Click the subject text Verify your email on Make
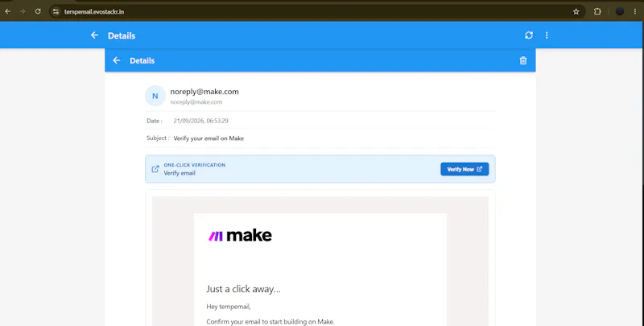Viewport: 644px width, 326px height. click(208, 138)
